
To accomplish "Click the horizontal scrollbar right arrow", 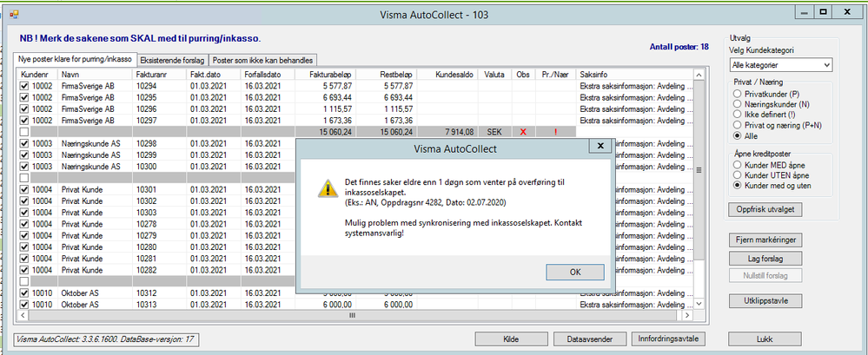I will pos(687,315).
